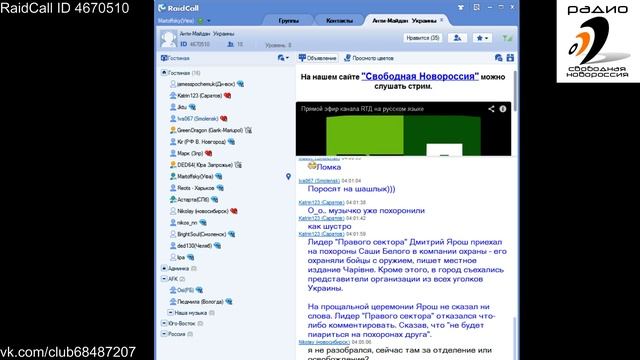
Task: Click the blue badge beside Ipa in the list
Action: point(191,258)
